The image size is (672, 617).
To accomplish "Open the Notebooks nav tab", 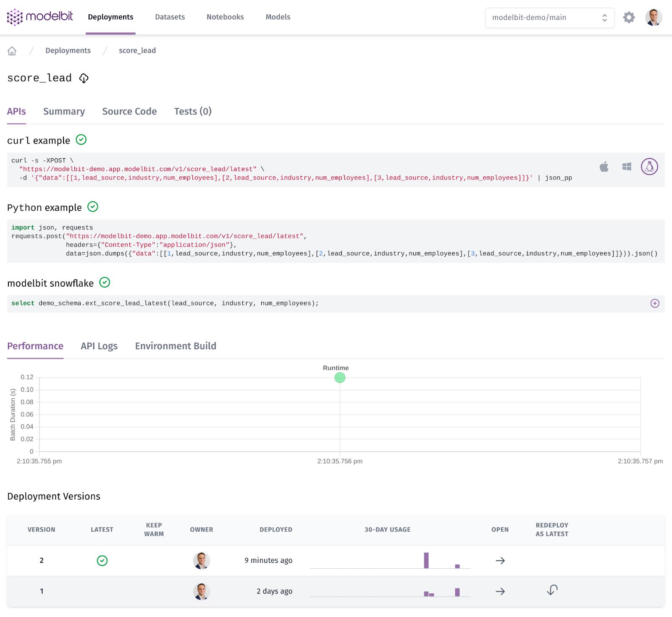I will pos(225,17).
